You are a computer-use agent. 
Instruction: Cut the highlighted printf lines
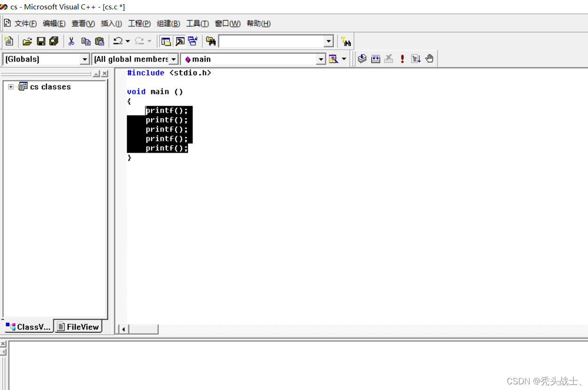[71, 41]
